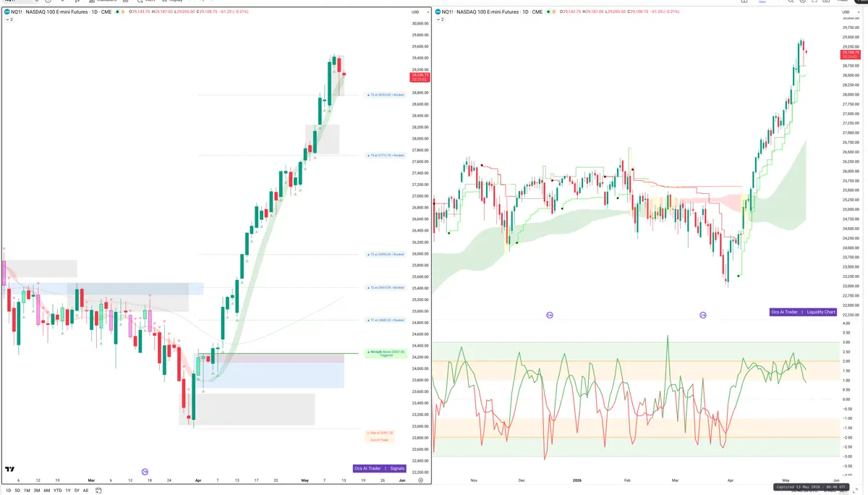
Task: Click the red 29,108.75 price label on left chart
Action: point(420,77)
